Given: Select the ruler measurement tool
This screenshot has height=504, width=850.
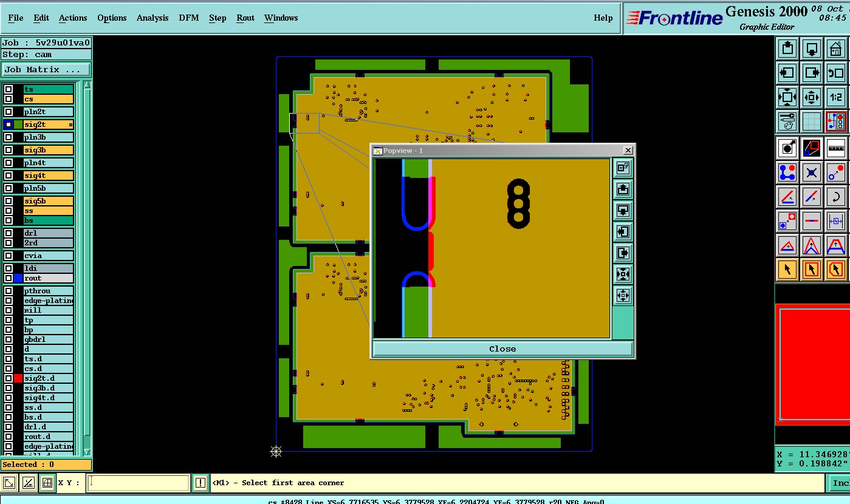Looking at the screenshot, I should click(x=836, y=148).
